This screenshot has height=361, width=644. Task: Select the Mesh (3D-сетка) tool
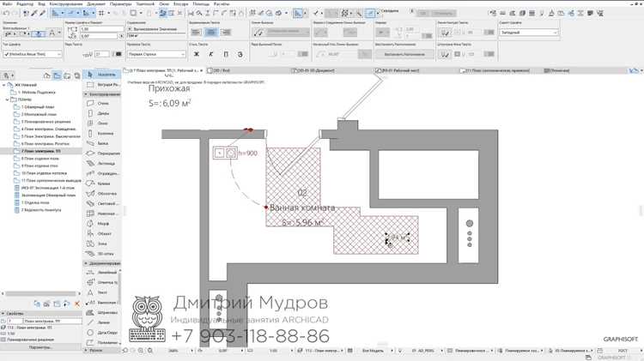102,254
